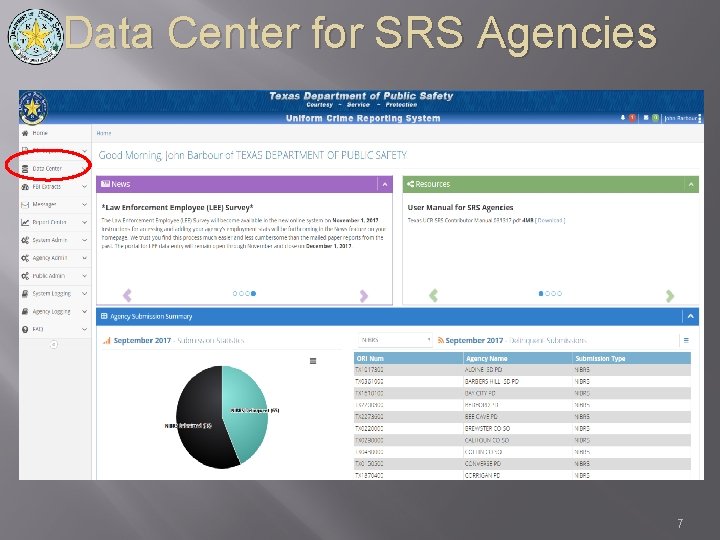Select the fourth (active) News carousel dot
Image resolution: width=720 pixels, height=540 pixels.
click(x=253, y=293)
